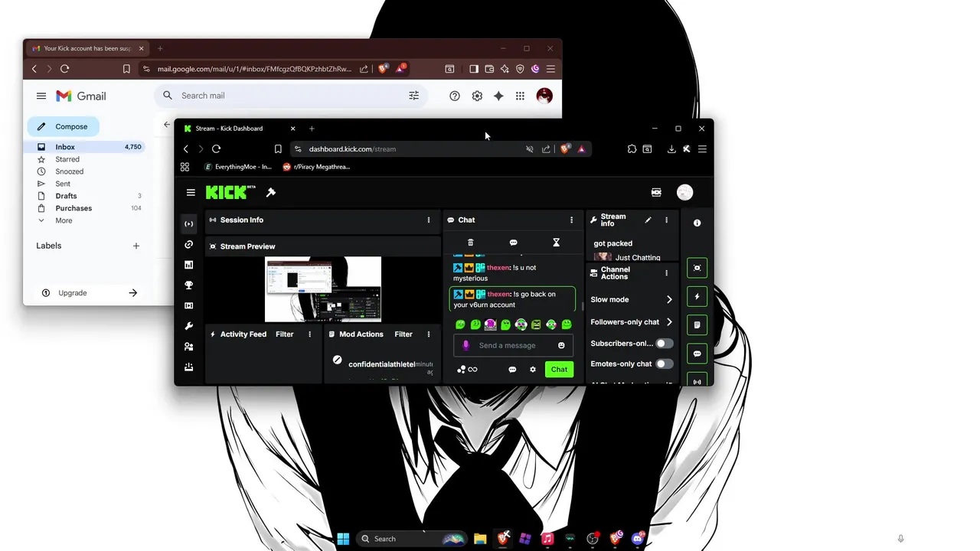Viewport: 980px width, 551px height.
Task: Open Windows Start menu
Action: pos(343,539)
